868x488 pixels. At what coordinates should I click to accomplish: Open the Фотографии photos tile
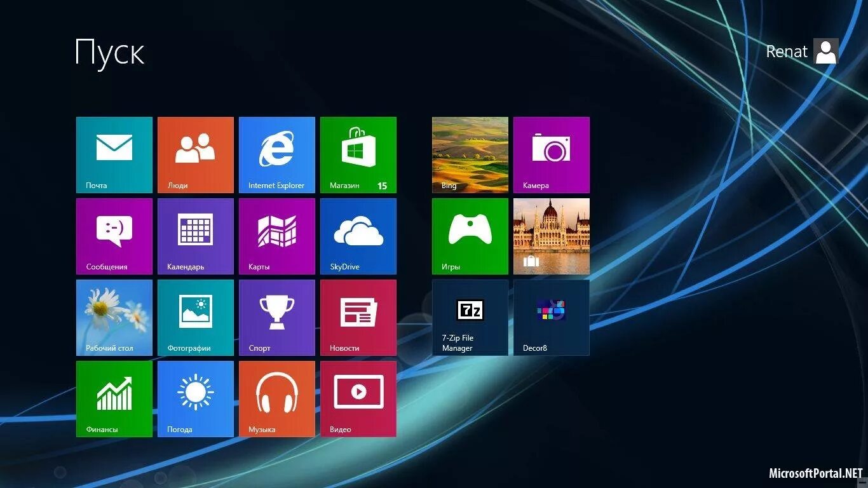click(x=196, y=318)
